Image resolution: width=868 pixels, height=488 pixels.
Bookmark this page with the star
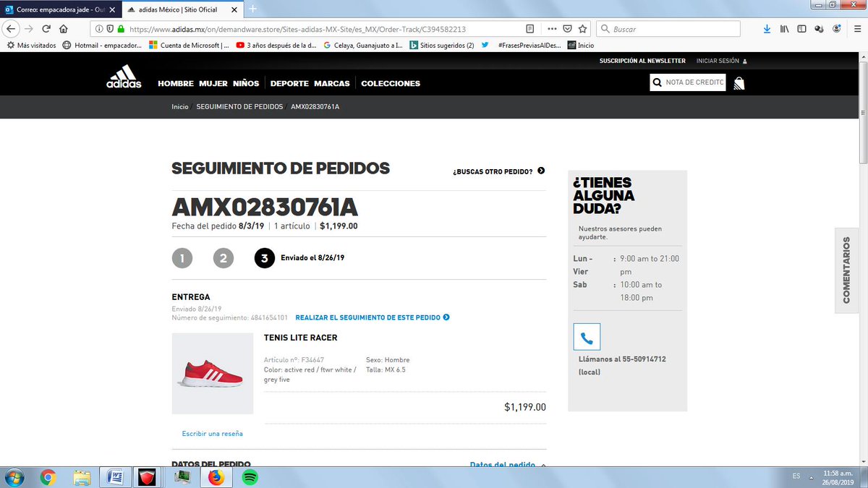pos(583,30)
